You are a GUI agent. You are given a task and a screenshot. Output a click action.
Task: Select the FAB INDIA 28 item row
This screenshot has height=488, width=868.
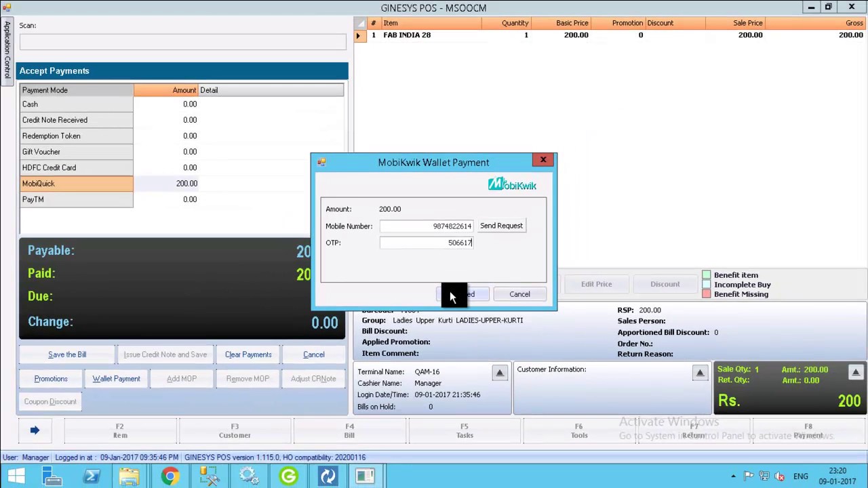coord(610,35)
